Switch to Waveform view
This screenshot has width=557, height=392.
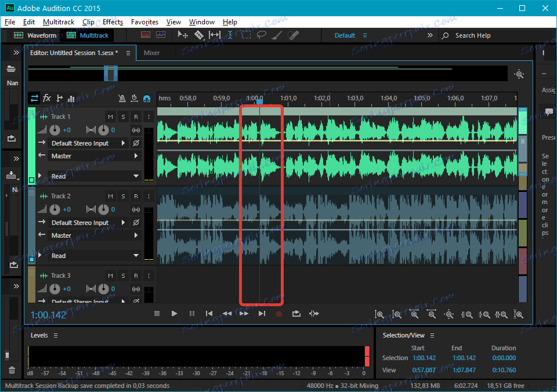point(35,35)
